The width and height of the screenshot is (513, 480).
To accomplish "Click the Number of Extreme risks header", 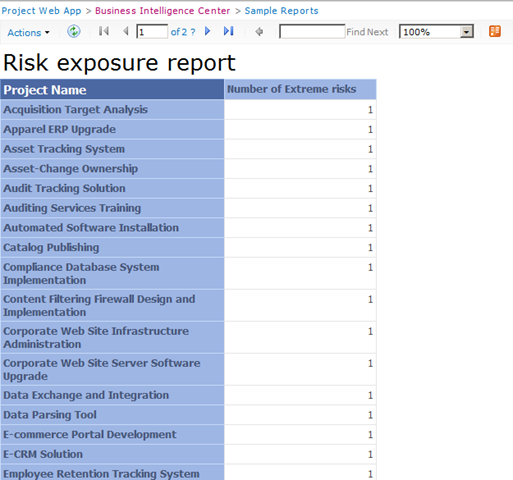I will click(300, 89).
